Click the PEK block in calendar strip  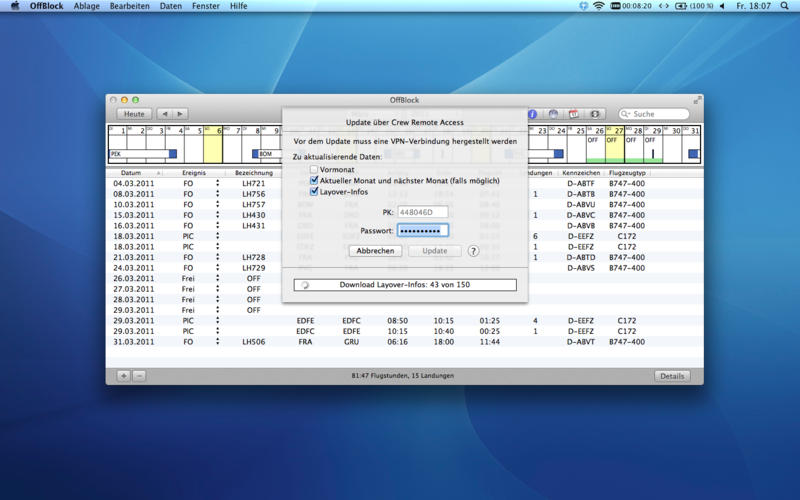[x=143, y=154]
